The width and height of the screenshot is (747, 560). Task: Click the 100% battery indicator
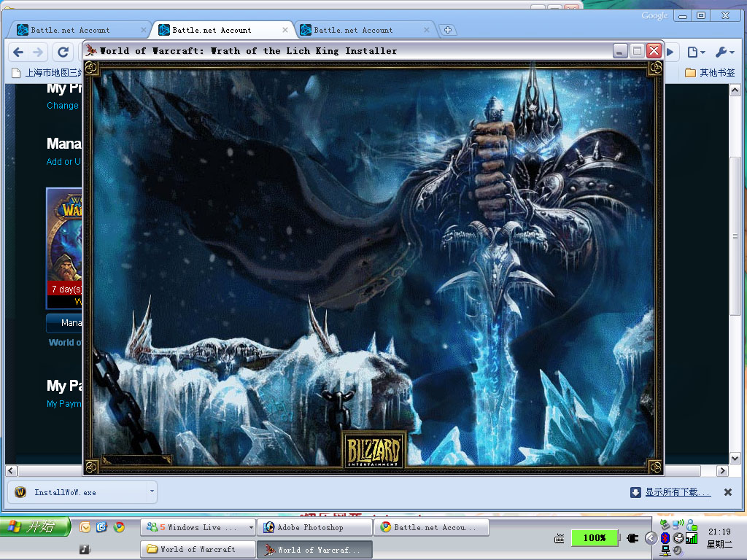[x=595, y=538]
